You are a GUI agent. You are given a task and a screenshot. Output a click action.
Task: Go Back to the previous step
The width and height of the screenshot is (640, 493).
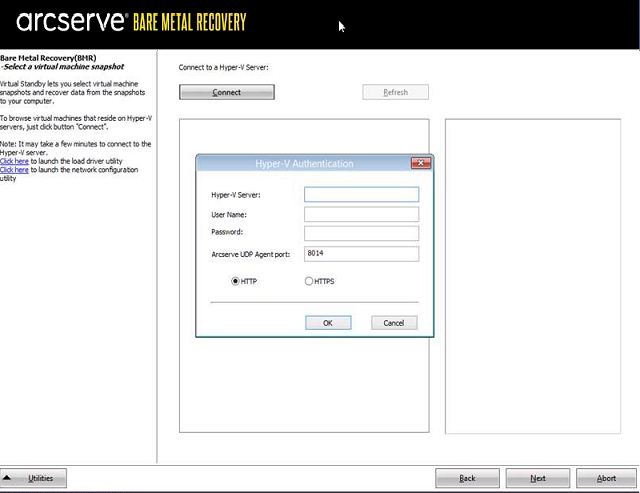click(468, 478)
